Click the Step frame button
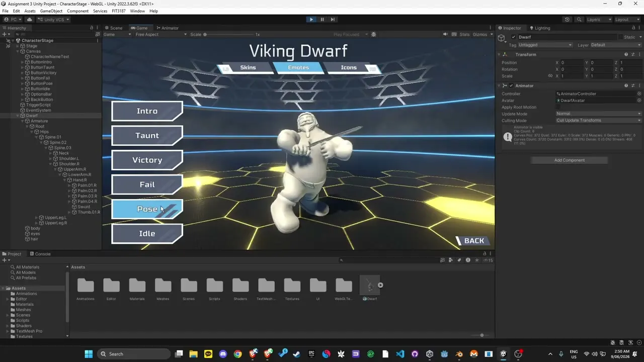The width and height of the screenshot is (644, 362). [333, 20]
